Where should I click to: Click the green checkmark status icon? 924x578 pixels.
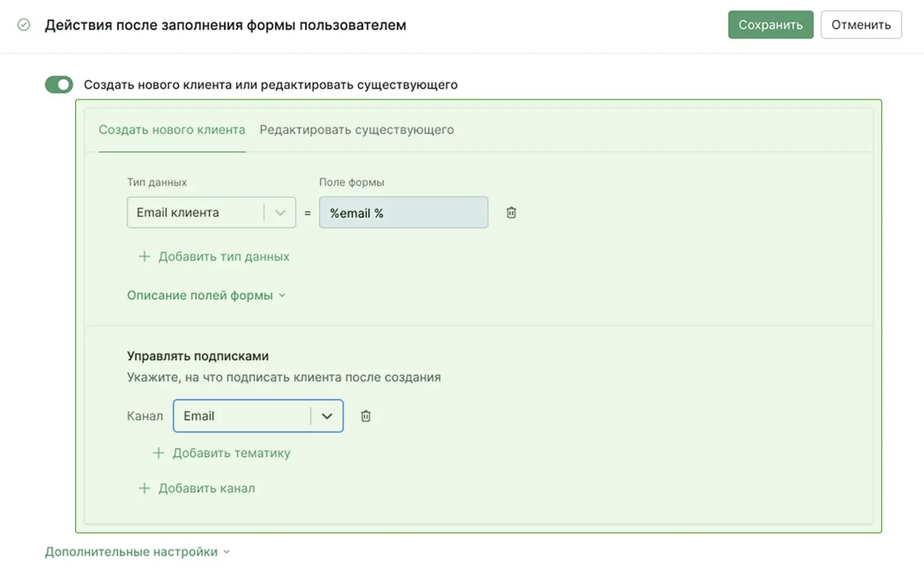[x=24, y=25]
